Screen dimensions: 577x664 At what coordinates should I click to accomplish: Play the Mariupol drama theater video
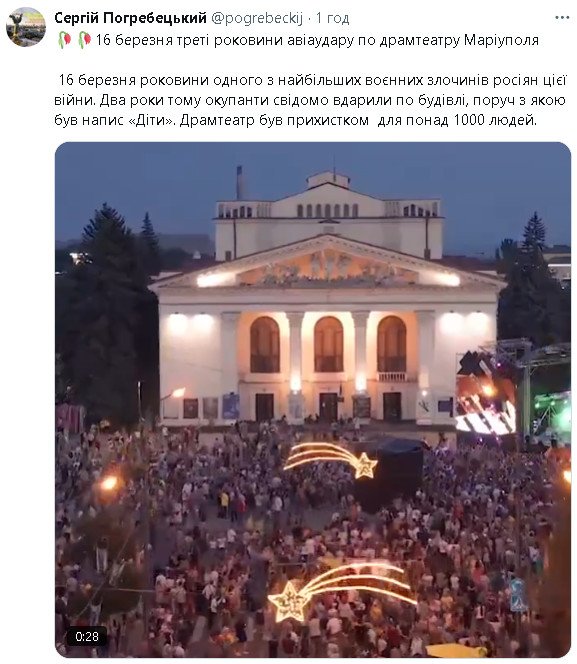tap(313, 399)
